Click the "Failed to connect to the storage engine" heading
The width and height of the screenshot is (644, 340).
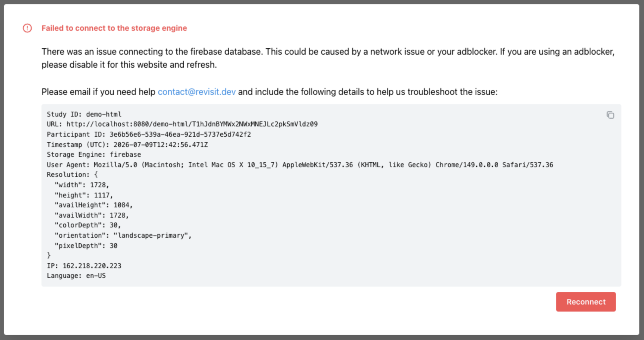[114, 28]
